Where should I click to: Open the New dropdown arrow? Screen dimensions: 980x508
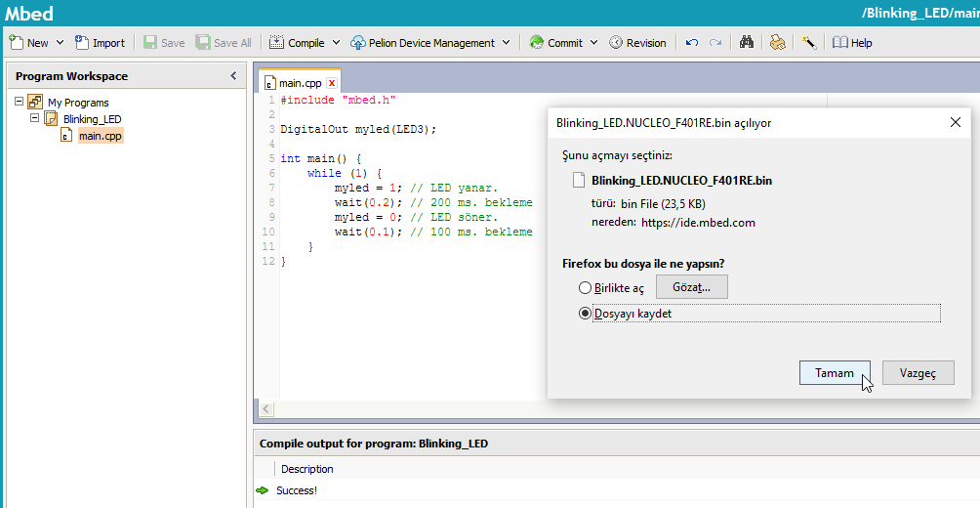pyautogui.click(x=60, y=43)
